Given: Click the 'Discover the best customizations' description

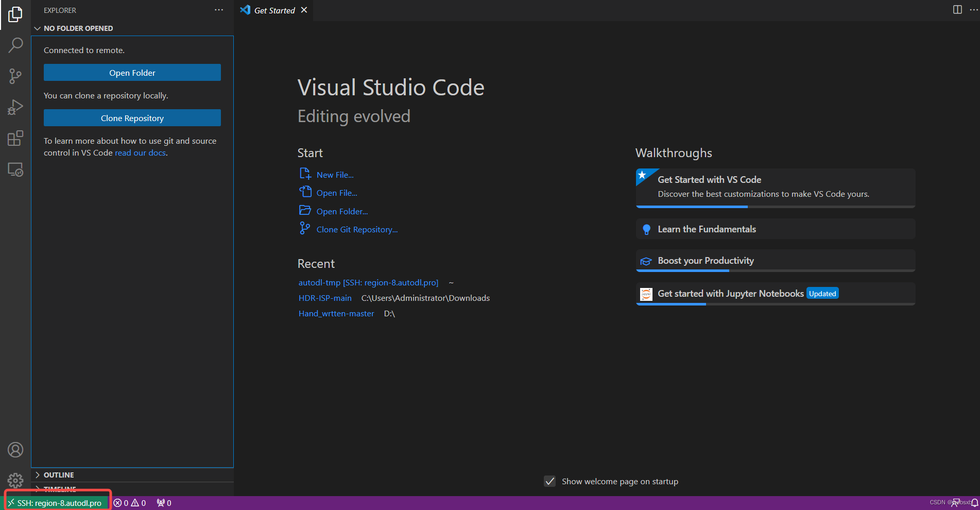Looking at the screenshot, I should [763, 194].
